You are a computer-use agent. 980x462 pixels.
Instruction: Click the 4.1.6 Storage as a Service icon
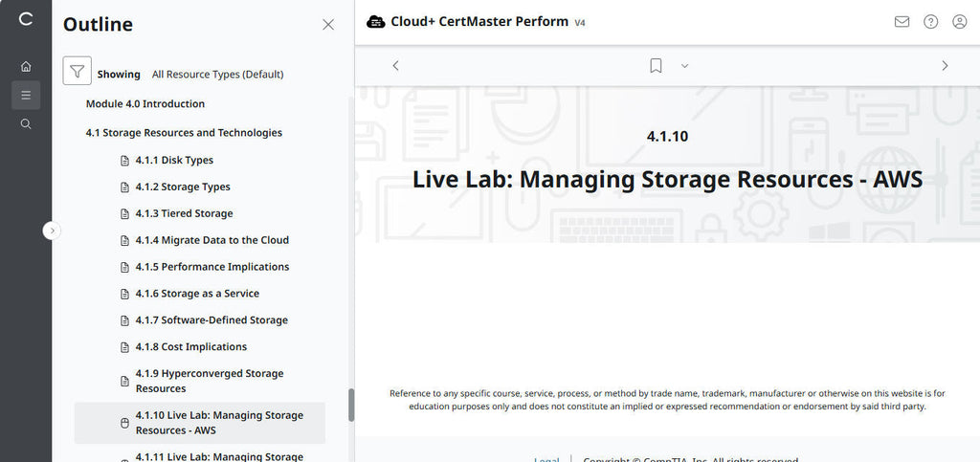123,294
